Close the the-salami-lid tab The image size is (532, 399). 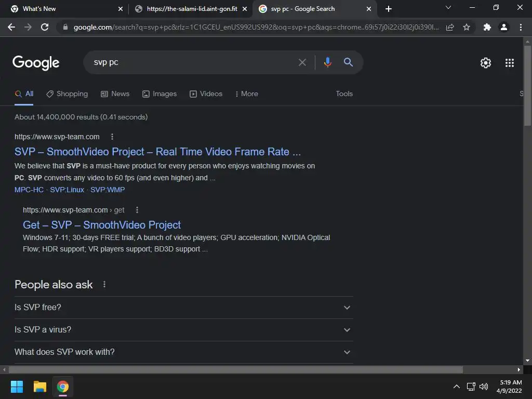click(245, 9)
